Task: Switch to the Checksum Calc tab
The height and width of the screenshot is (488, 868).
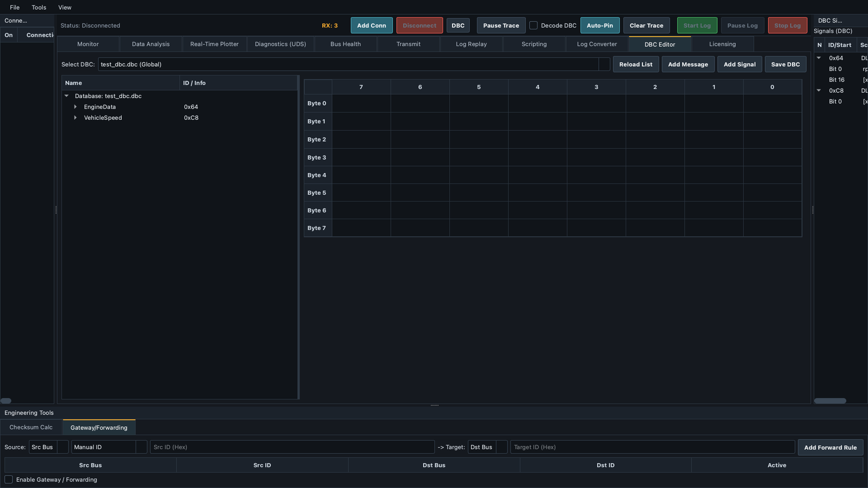Action: click(x=31, y=427)
